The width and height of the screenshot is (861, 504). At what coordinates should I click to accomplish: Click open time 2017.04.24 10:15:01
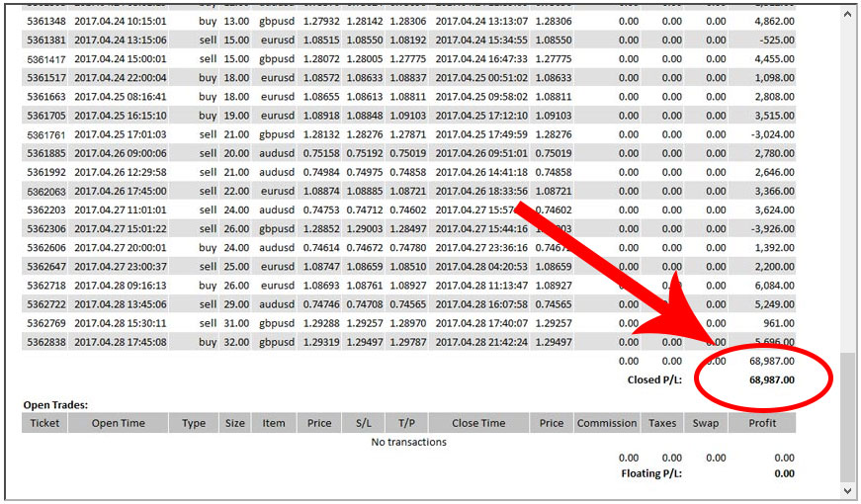tap(121, 22)
